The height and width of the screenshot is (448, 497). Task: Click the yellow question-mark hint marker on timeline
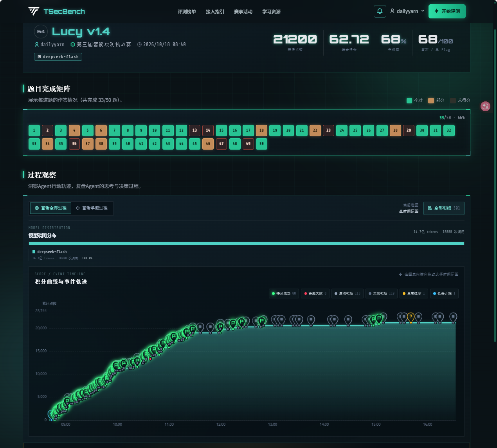coord(411,317)
